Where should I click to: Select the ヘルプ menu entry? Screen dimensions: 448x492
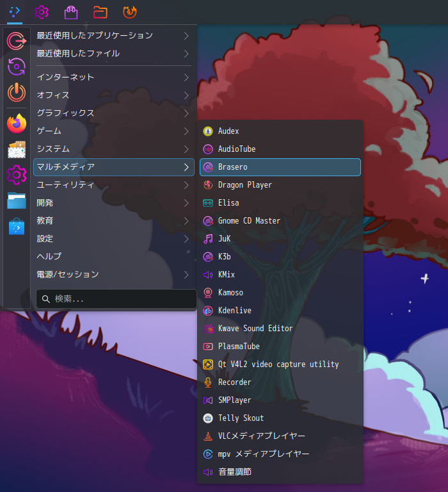point(114,257)
